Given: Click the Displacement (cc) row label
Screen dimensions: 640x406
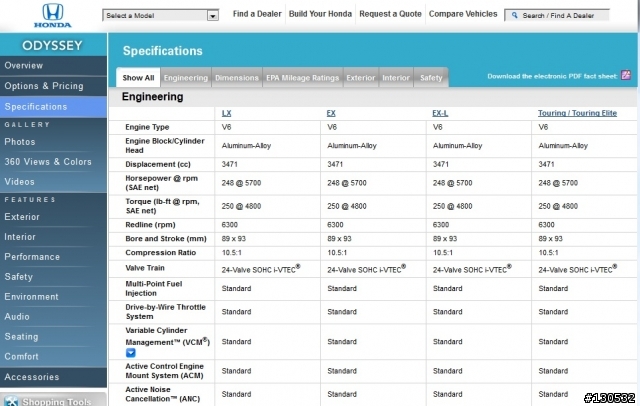Looking at the screenshot, I should pyautogui.click(x=158, y=164).
